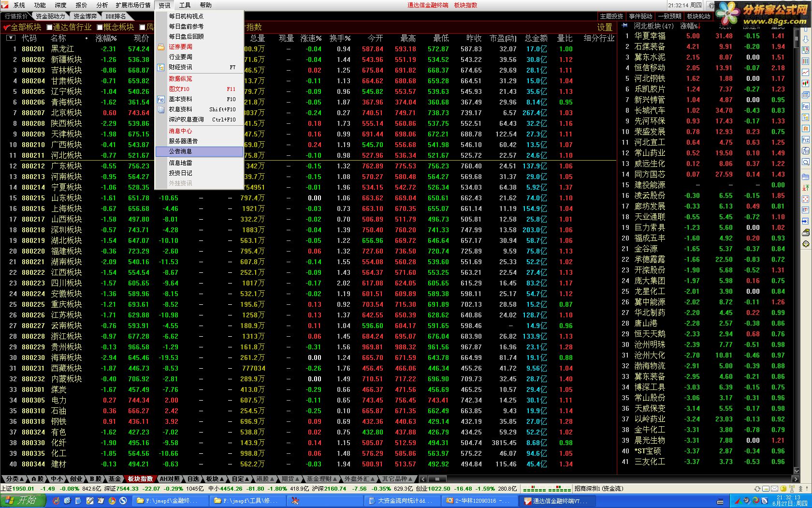The height and width of the screenshot is (508, 812).
Task: Click the refresh icon in the status bar
Action: 757,489
